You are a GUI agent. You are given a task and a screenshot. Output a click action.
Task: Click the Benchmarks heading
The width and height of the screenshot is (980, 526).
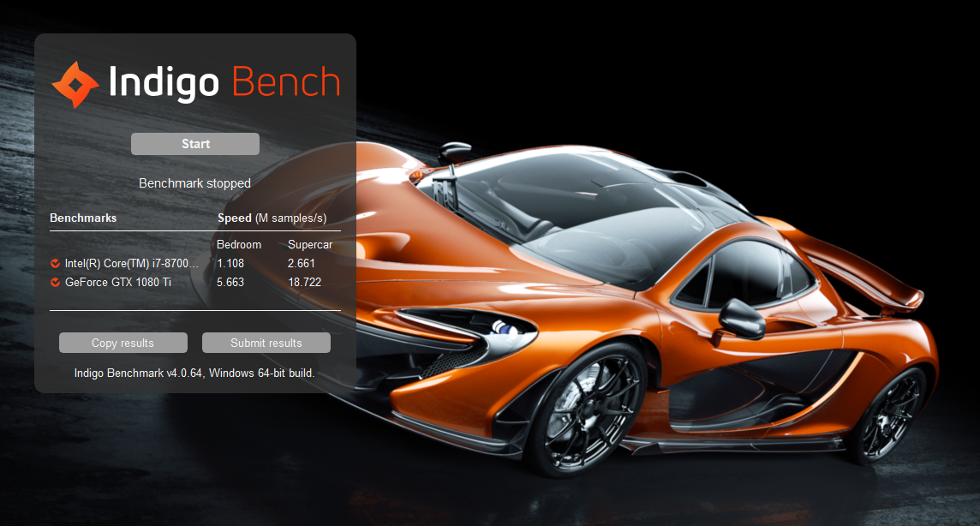pos(83,218)
